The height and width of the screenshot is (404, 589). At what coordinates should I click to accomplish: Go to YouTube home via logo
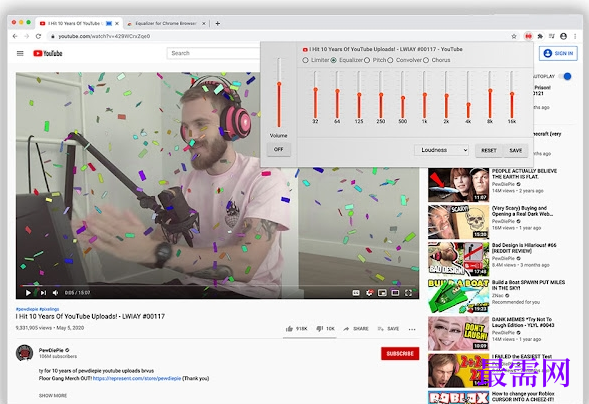(48, 53)
